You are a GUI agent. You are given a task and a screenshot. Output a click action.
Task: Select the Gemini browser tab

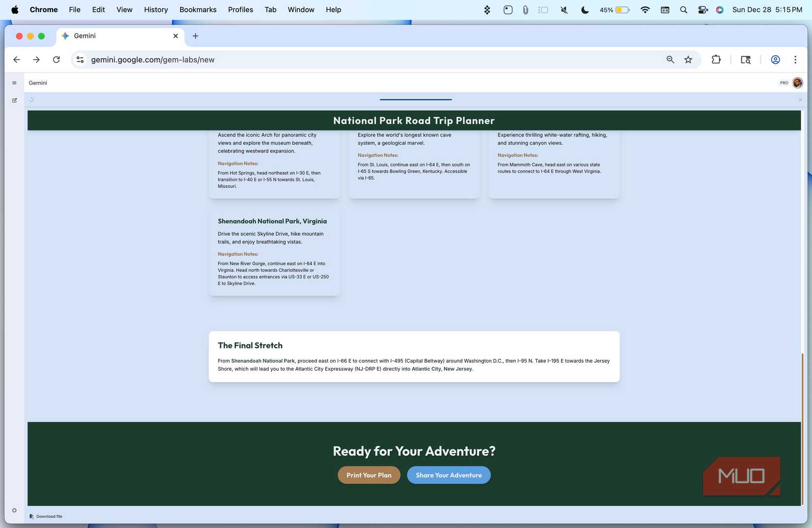click(x=120, y=36)
